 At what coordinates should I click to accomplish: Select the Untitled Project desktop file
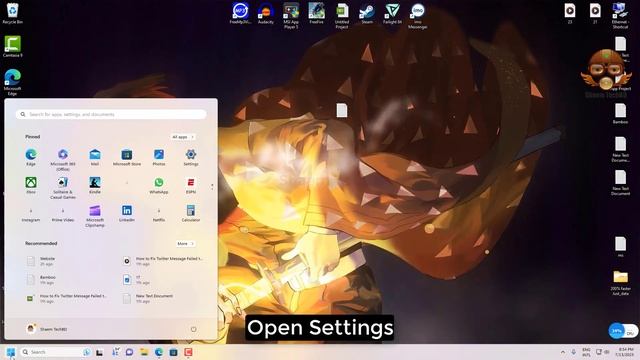(x=342, y=16)
